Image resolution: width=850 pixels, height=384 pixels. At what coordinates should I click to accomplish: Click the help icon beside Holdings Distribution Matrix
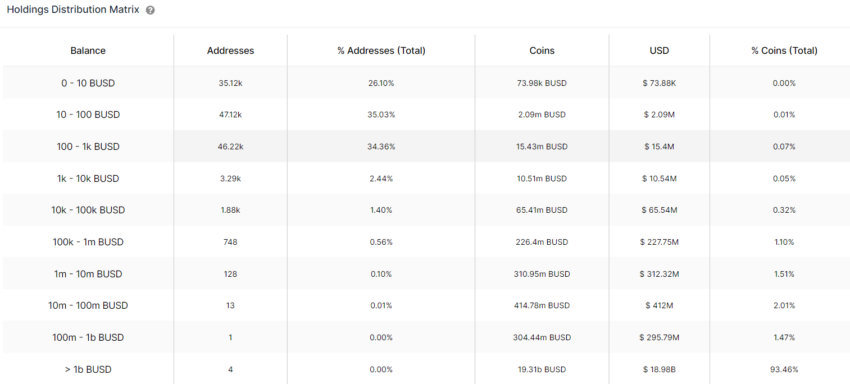coord(150,10)
